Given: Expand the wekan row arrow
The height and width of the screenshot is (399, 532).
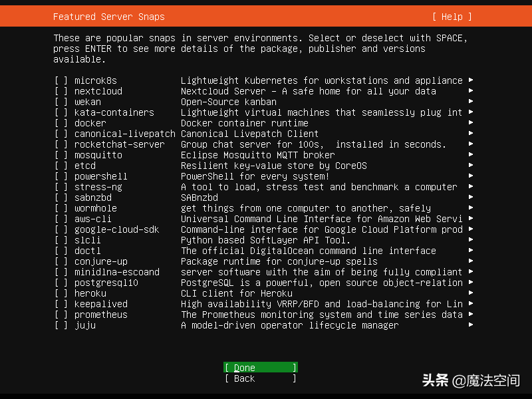Looking at the screenshot, I should [x=471, y=101].
